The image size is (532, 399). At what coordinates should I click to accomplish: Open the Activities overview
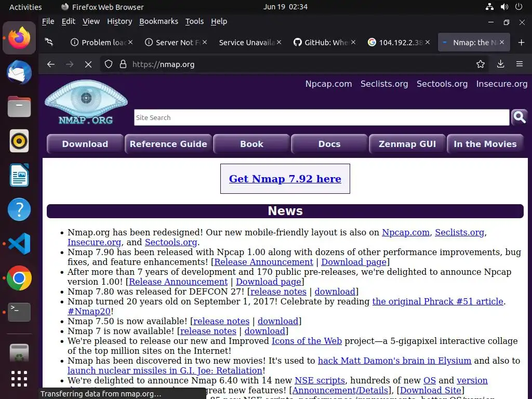(25, 7)
